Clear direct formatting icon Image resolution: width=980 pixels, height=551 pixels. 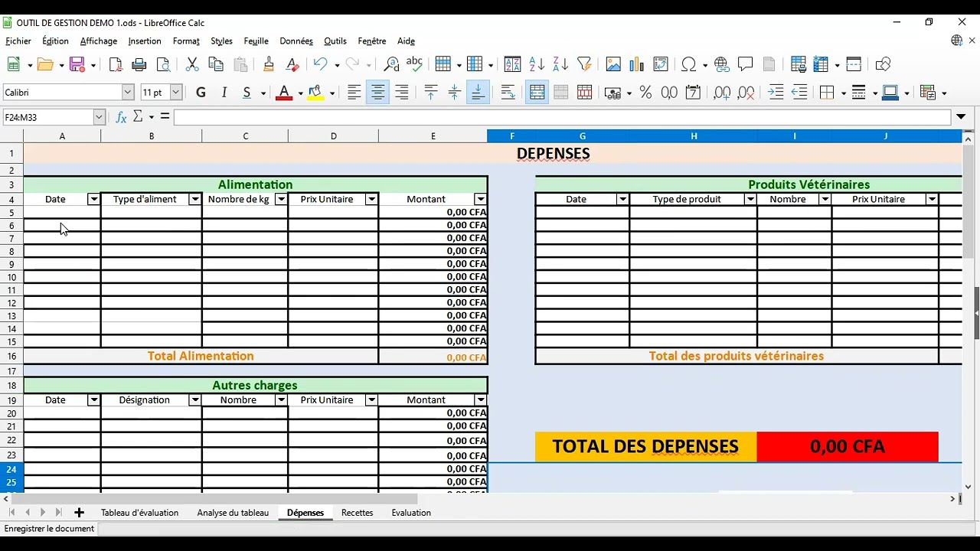pyautogui.click(x=292, y=64)
